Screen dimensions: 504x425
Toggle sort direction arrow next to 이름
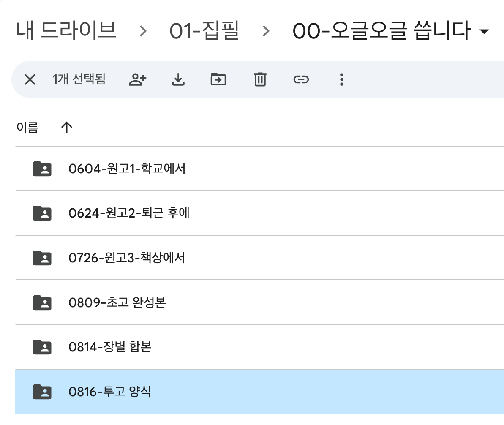[67, 127]
